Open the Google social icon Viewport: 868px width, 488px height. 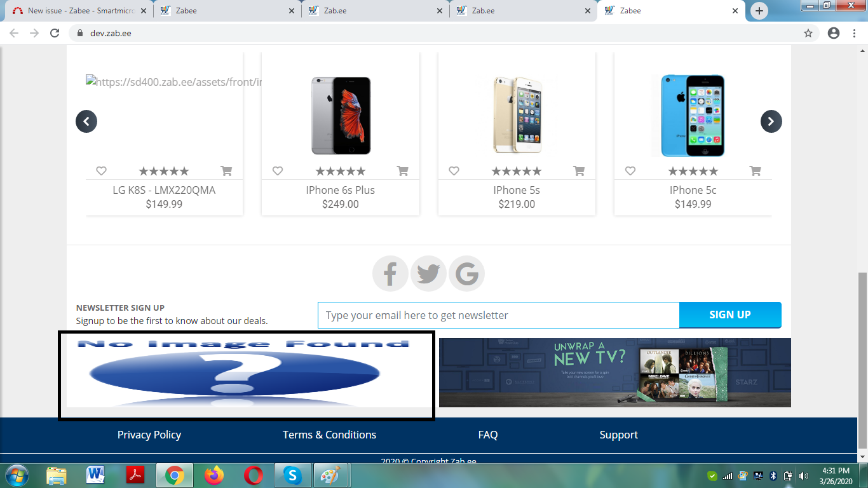tap(466, 274)
